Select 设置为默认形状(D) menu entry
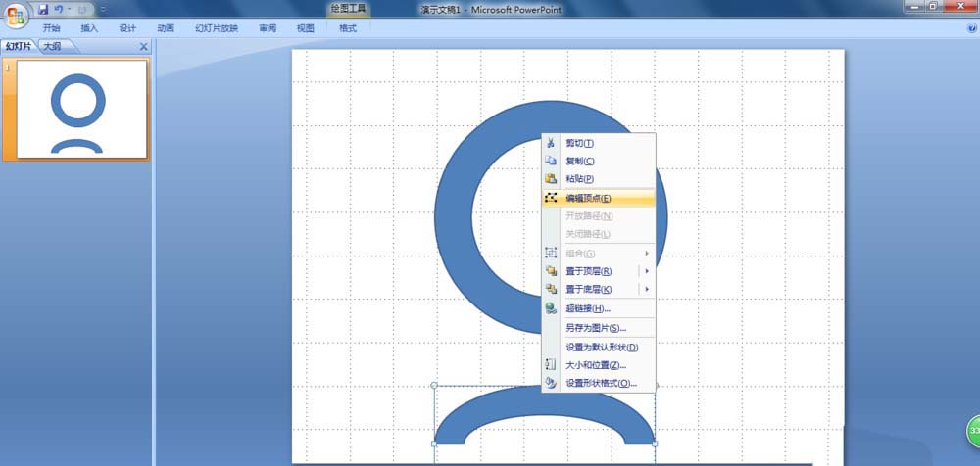Viewport: 980px width, 466px height. [598, 348]
